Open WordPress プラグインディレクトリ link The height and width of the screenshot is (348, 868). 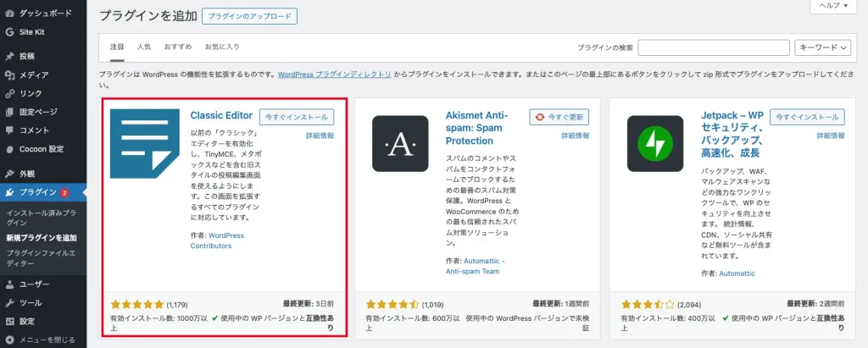point(334,75)
